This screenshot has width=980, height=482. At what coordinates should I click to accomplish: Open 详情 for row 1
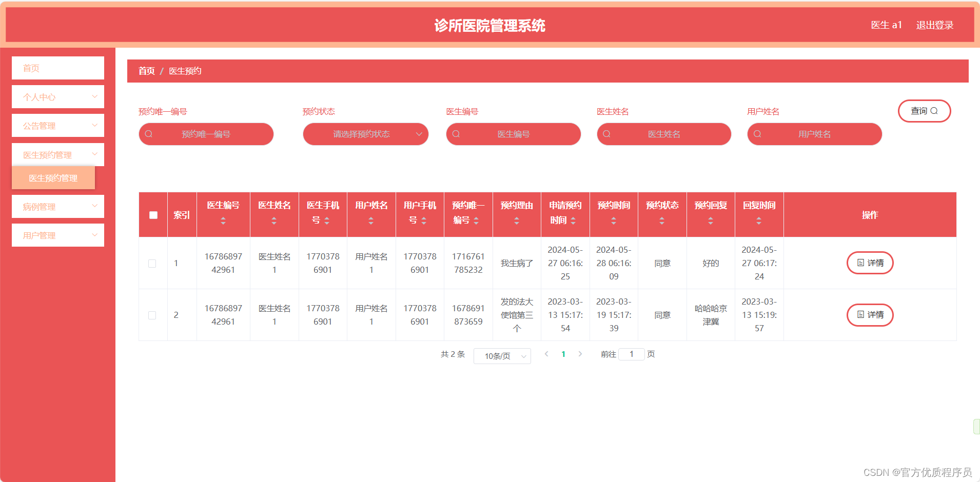(x=870, y=263)
